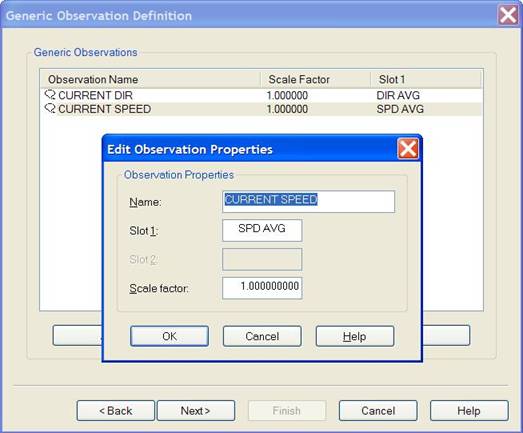523x433 pixels.
Task: Click into the Name text field
Action: (x=309, y=201)
